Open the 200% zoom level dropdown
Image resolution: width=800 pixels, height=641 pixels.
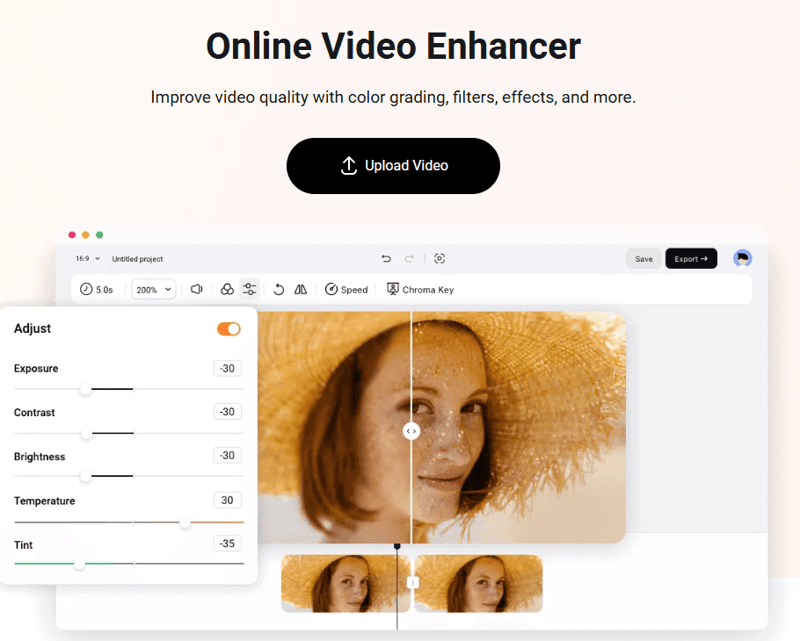152,289
